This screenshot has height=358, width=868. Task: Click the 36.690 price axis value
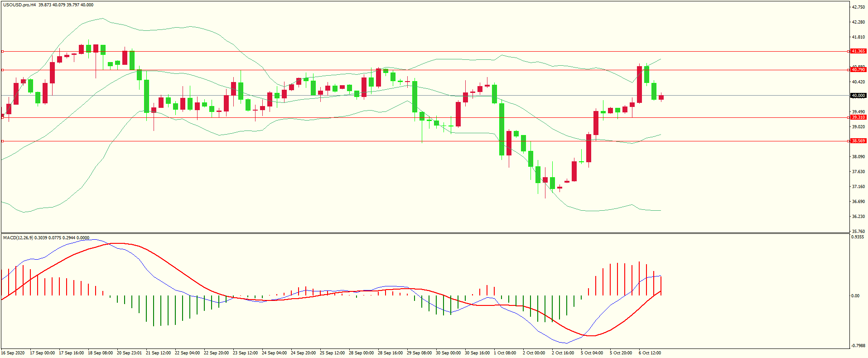point(858,202)
